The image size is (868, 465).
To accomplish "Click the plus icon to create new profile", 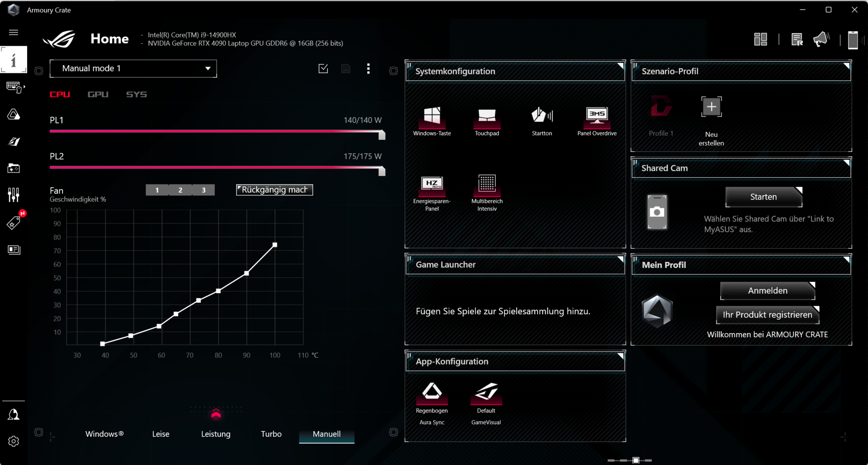I will point(711,107).
